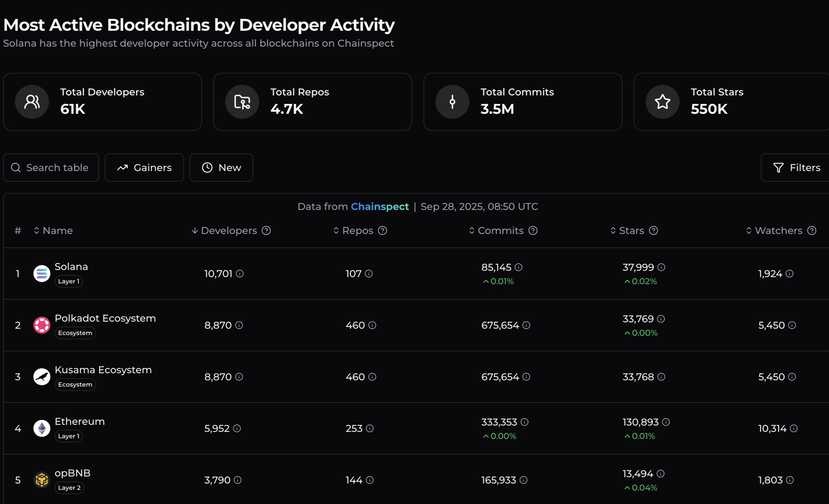Viewport: 829px width, 504px height.
Task: Click the Developers column help icon
Action: [266, 231]
